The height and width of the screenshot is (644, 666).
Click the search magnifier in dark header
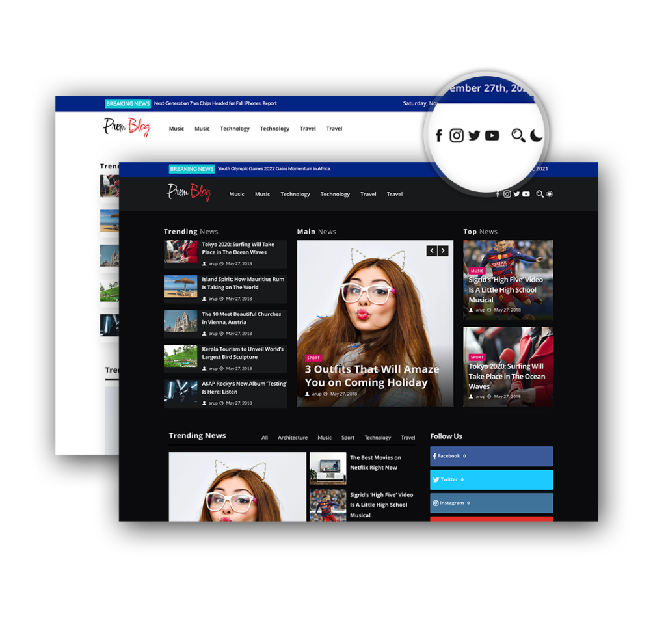[x=540, y=194]
